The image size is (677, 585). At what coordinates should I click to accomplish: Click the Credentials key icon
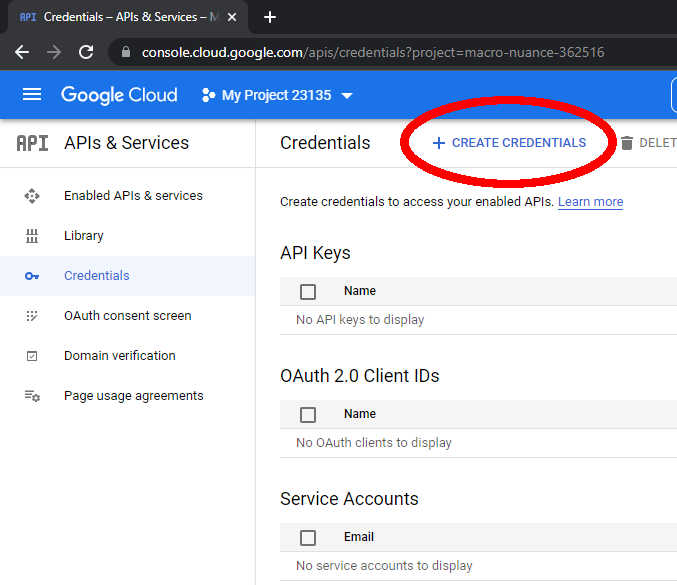pos(32,276)
